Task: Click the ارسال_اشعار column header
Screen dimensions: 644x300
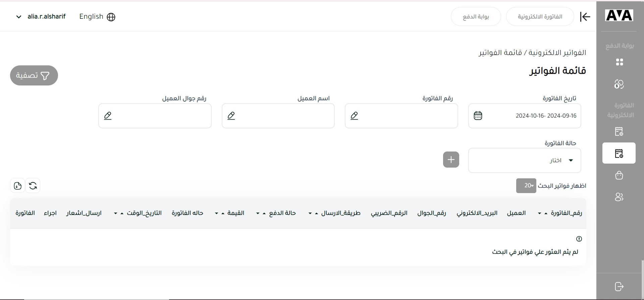Action: pyautogui.click(x=84, y=213)
